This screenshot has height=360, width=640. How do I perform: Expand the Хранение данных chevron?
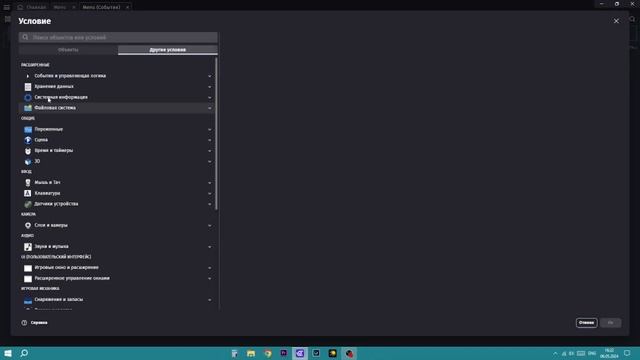210,87
